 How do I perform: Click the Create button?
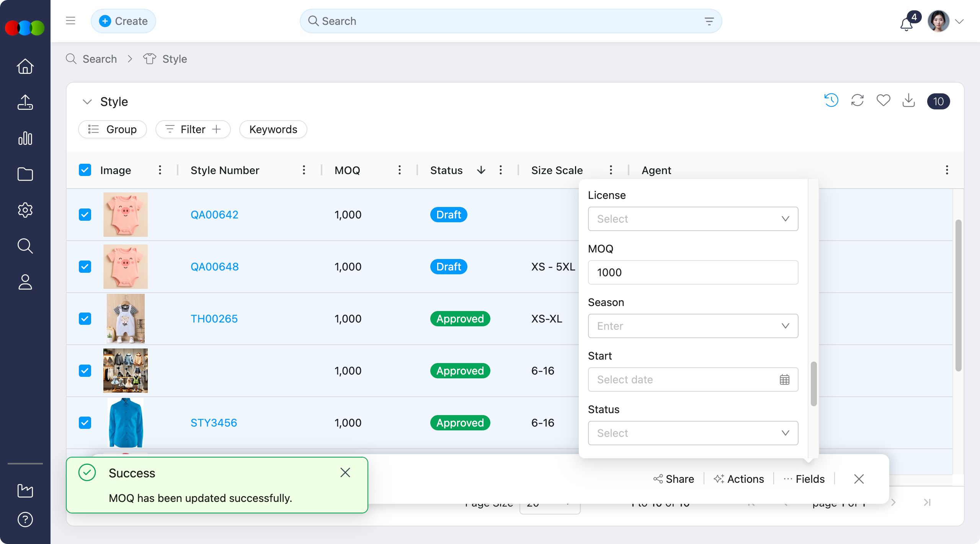(x=123, y=21)
